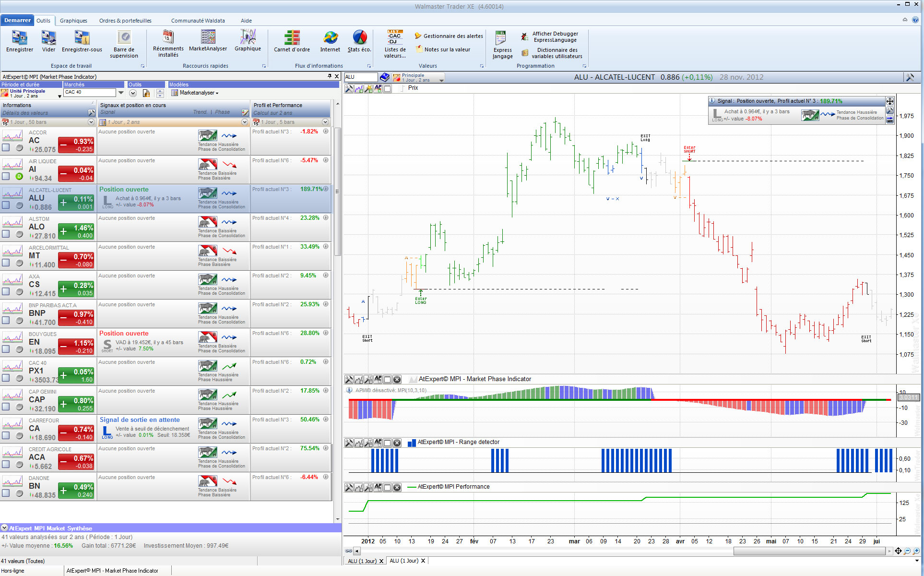Click the ALU symbol input field

click(361, 77)
